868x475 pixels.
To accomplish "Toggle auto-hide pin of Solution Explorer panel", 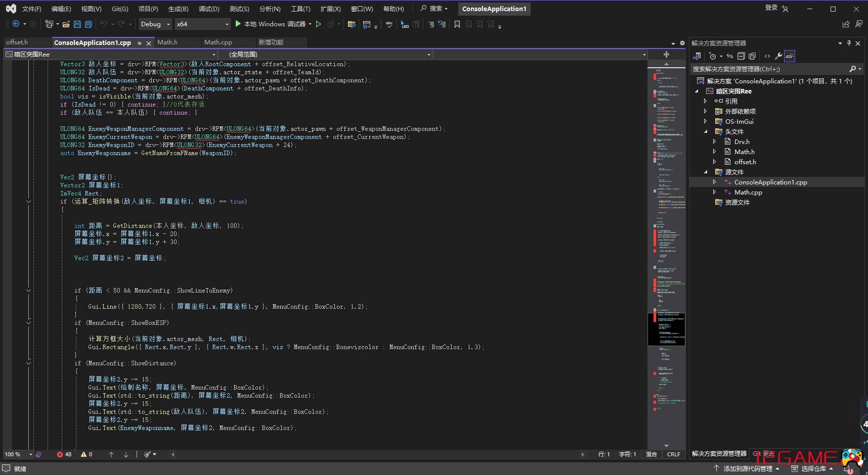I will click(x=849, y=43).
